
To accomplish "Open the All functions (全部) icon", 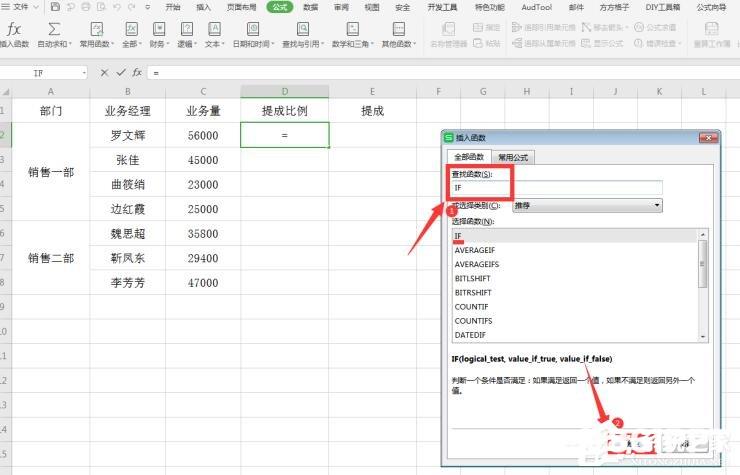I will tap(131, 30).
